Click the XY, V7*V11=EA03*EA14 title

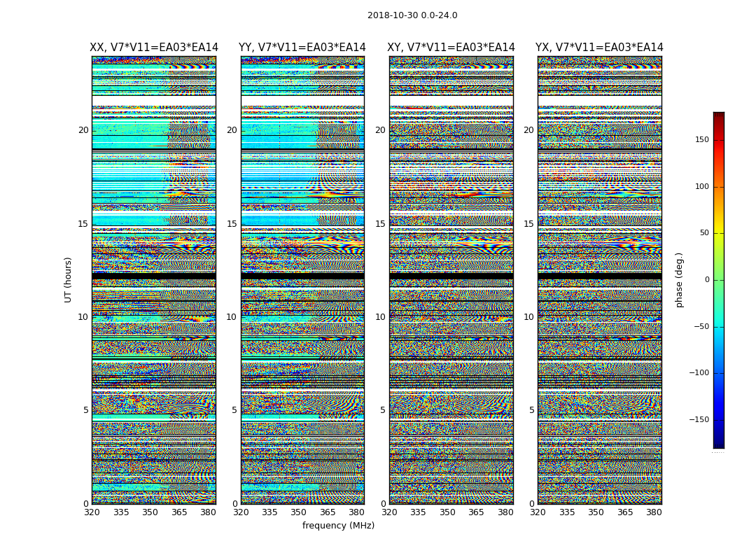(x=451, y=48)
